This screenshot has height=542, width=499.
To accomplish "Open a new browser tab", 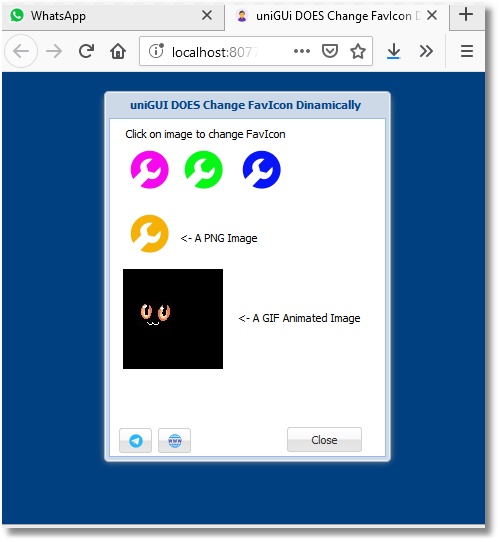I will pyautogui.click(x=466, y=15).
